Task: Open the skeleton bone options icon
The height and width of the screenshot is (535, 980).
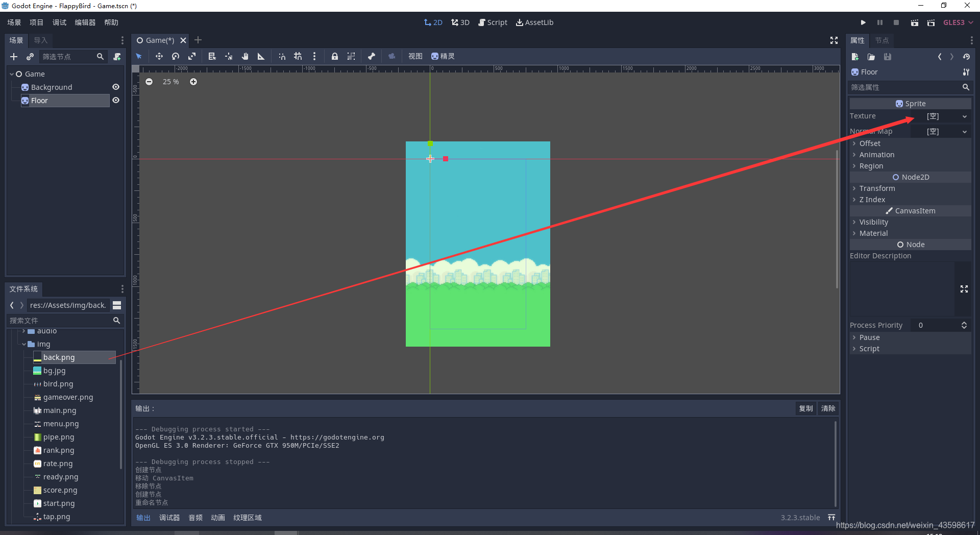Action: (x=372, y=56)
